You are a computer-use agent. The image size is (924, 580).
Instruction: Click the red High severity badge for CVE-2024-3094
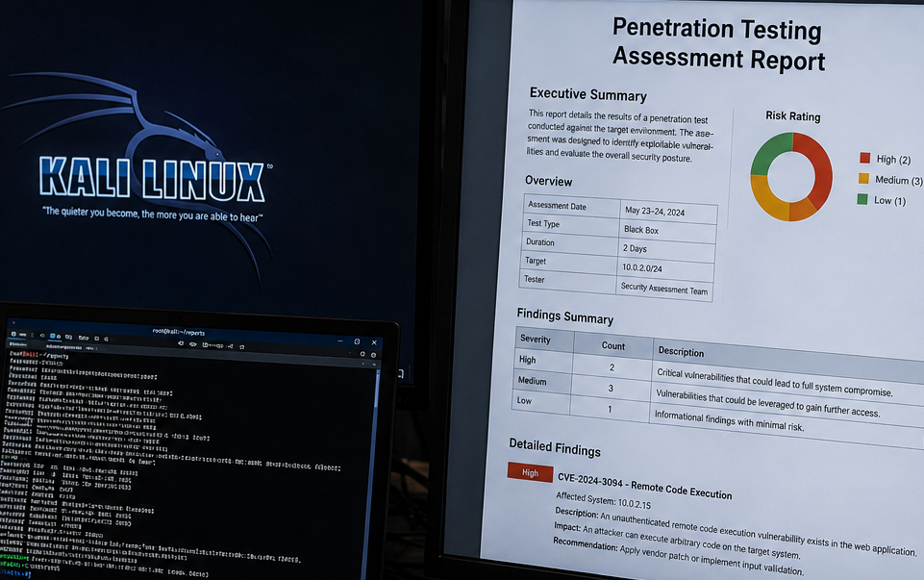point(530,472)
